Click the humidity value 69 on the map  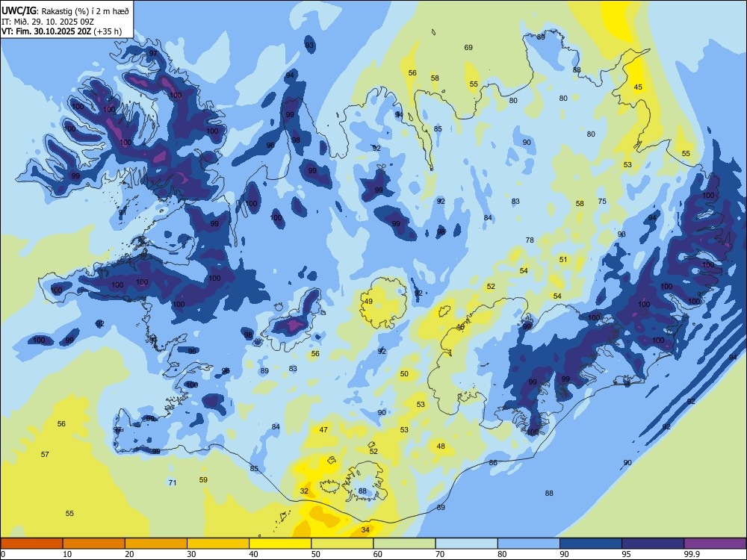click(468, 47)
